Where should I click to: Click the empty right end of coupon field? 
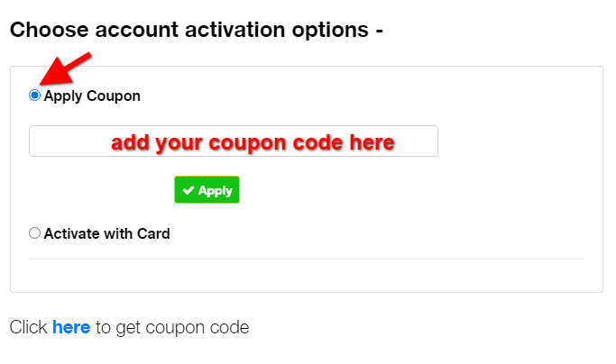coord(418,141)
